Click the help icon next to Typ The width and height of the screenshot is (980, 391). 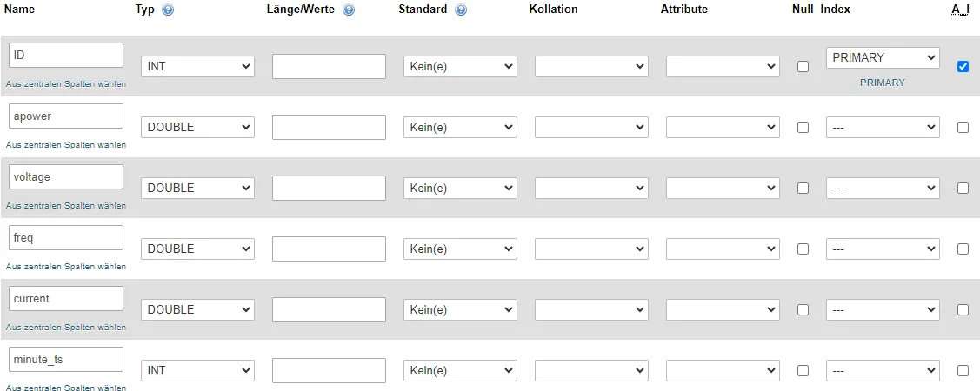[x=168, y=10]
